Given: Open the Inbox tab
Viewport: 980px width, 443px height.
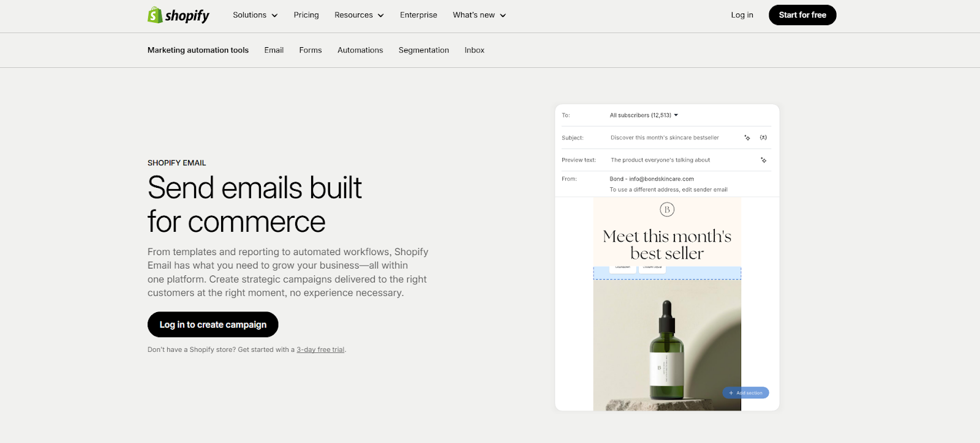Looking at the screenshot, I should click(x=475, y=50).
